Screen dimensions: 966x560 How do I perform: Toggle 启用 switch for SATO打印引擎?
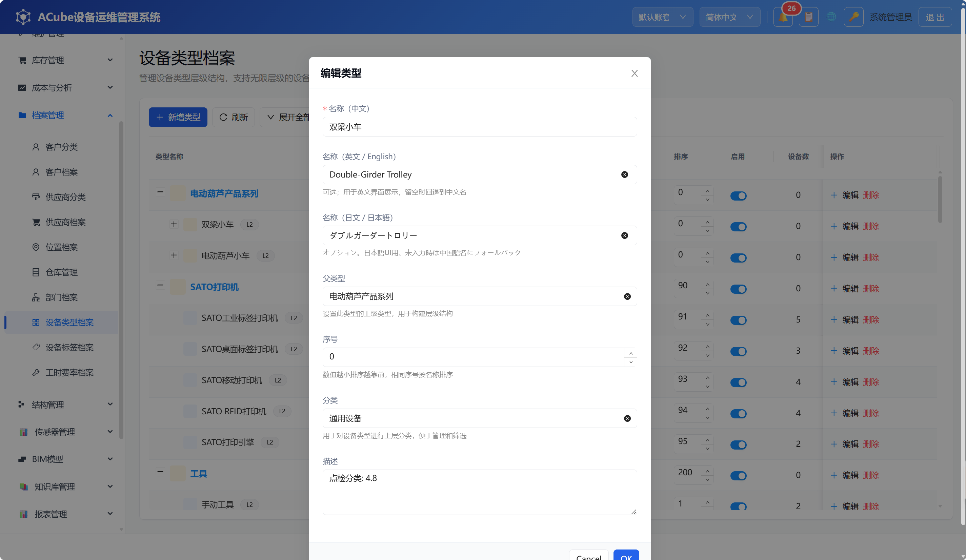point(738,445)
